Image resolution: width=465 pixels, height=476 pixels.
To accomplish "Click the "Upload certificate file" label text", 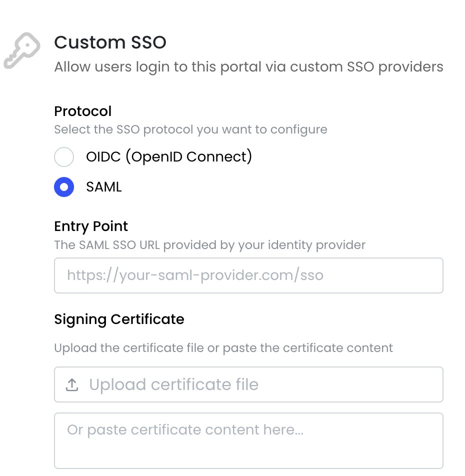I will [173, 385].
